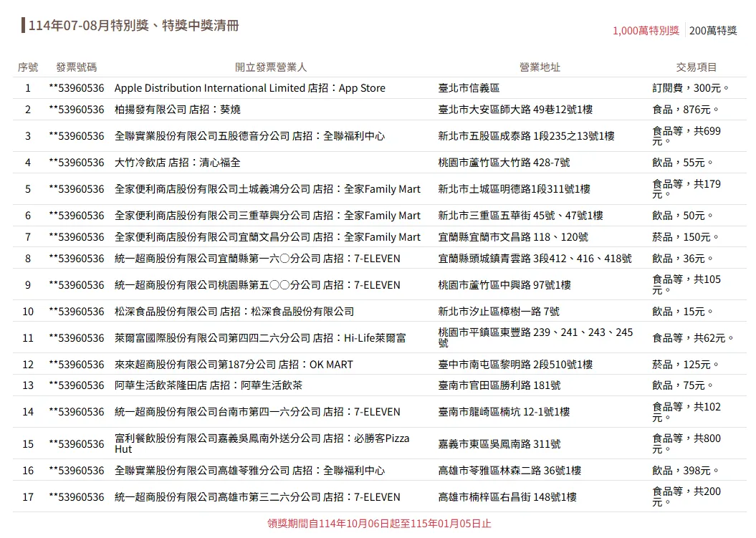This screenshot has height=538, width=756.
Task: Click the transaction item 食品，876元
Action: point(686,110)
